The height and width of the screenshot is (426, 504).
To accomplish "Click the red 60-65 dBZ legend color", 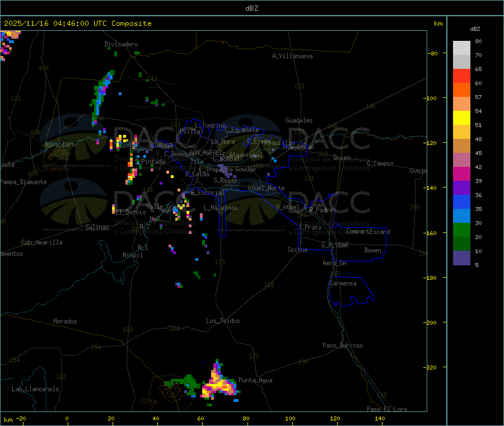I will point(461,76).
